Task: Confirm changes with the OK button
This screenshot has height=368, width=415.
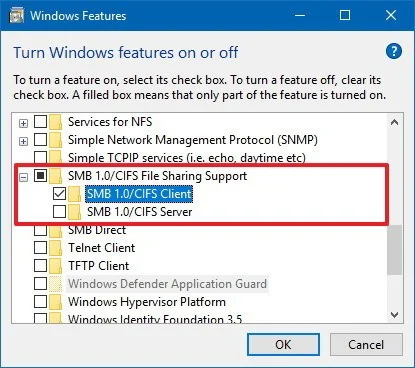Action: tap(283, 344)
